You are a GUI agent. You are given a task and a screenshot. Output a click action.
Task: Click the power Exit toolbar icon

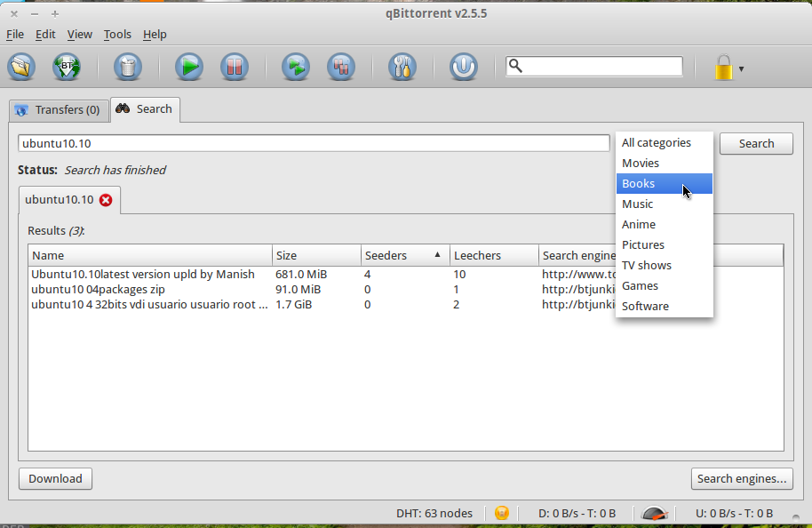click(x=464, y=67)
